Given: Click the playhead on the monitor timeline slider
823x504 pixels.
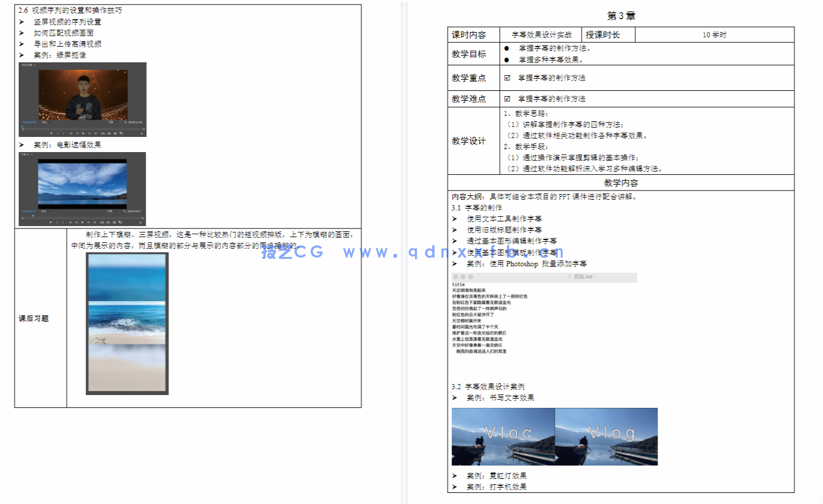Looking at the screenshot, I should pyautogui.click(x=22, y=127).
